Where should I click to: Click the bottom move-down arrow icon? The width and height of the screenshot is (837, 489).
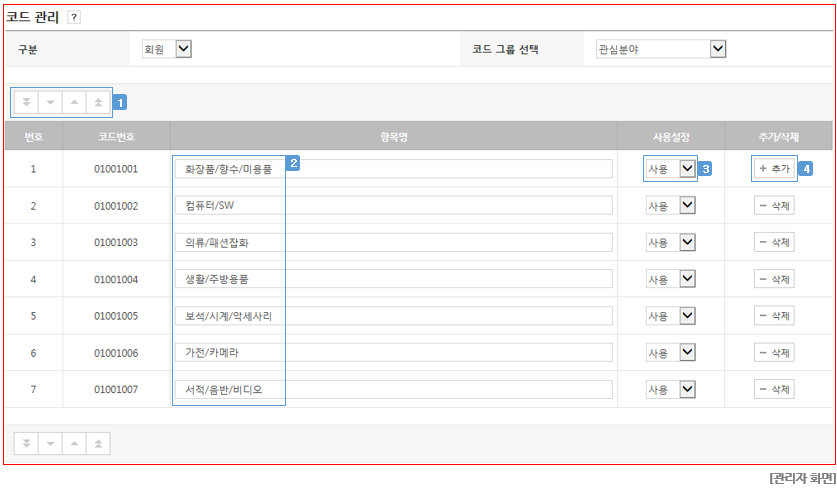(50, 444)
